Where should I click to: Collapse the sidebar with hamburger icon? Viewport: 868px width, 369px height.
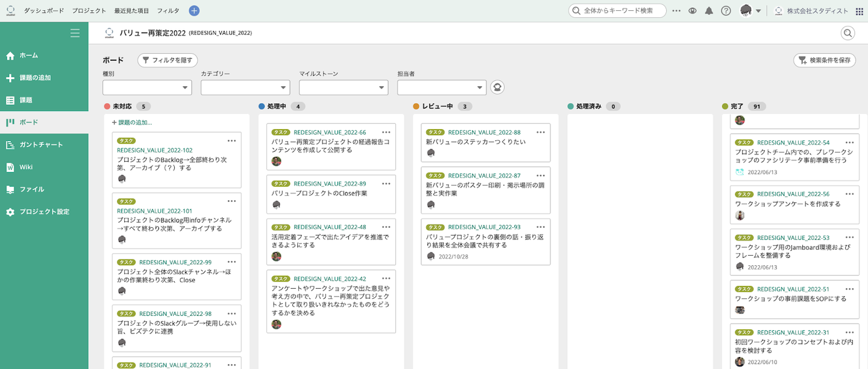pyautogui.click(x=75, y=33)
